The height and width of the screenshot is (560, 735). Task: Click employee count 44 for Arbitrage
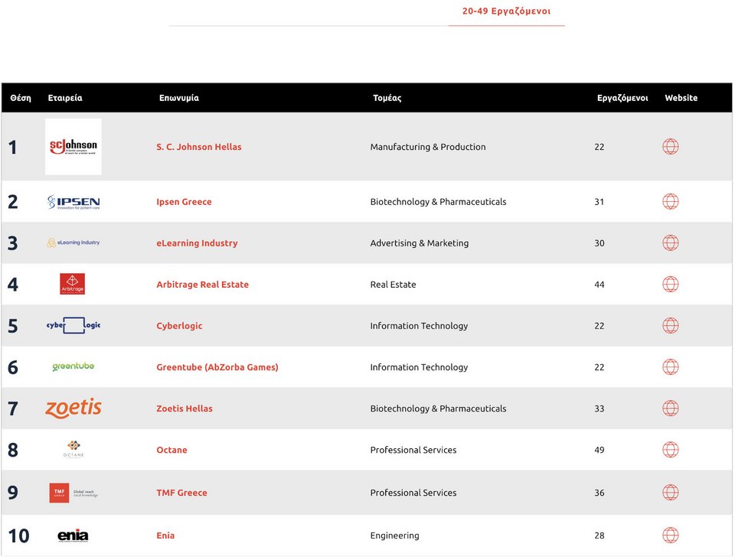pos(599,285)
